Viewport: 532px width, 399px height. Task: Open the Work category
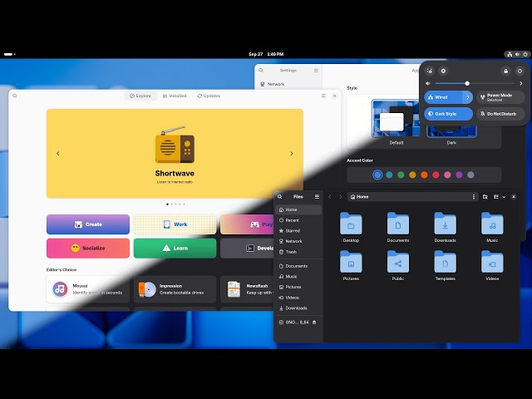(175, 224)
